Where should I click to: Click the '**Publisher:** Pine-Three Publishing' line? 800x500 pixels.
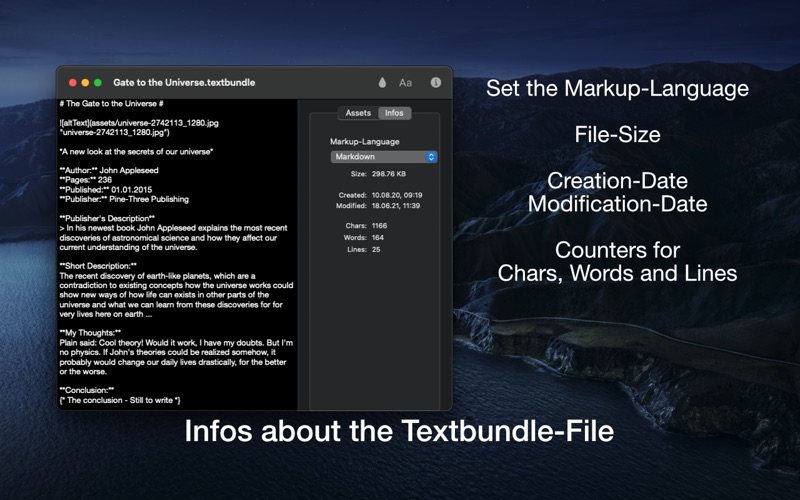[124, 199]
